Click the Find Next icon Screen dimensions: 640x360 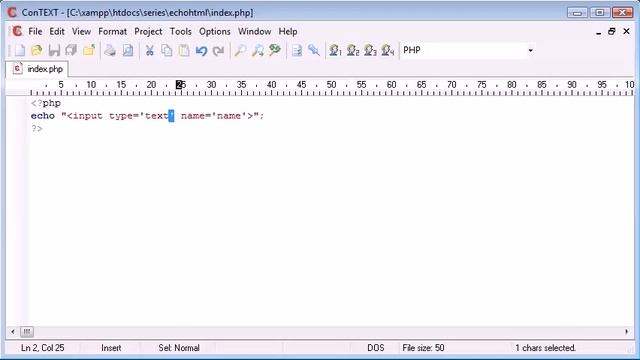258,51
